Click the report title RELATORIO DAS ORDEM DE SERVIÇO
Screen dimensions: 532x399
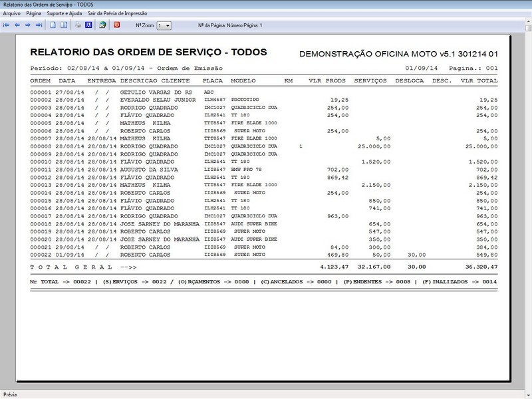[148, 53]
